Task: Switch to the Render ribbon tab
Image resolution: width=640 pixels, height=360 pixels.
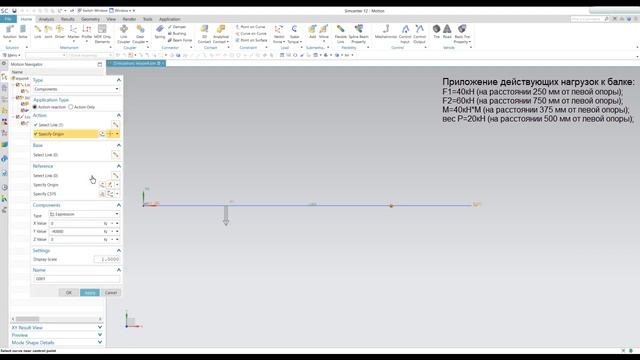Action: point(129,19)
